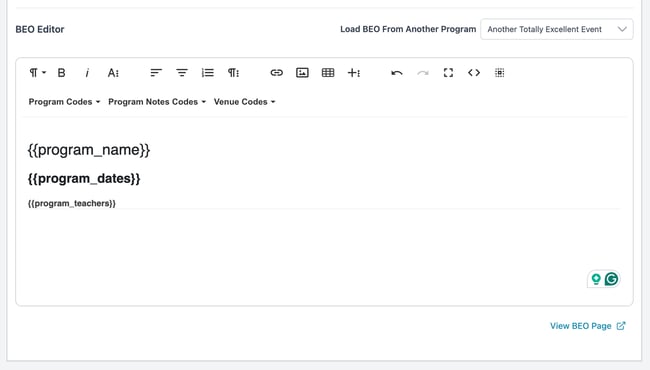Click the Grammarly icon in the editor
The image size is (650, 370).
click(611, 279)
